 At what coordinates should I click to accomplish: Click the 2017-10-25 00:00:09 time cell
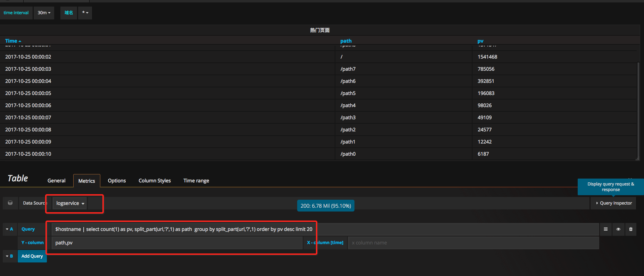click(x=28, y=142)
